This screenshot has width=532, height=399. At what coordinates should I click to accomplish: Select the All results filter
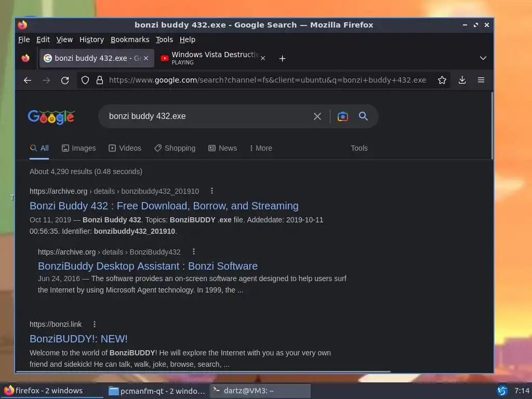39,148
